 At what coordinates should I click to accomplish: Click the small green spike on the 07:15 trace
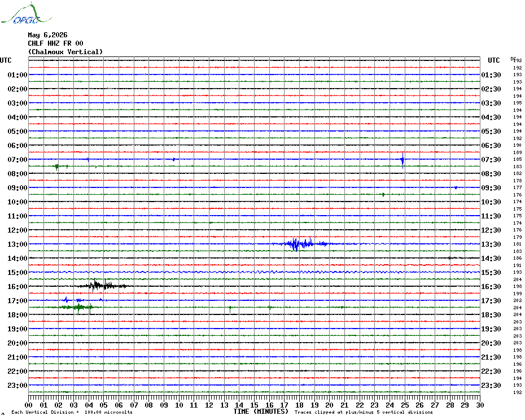[57, 167]
